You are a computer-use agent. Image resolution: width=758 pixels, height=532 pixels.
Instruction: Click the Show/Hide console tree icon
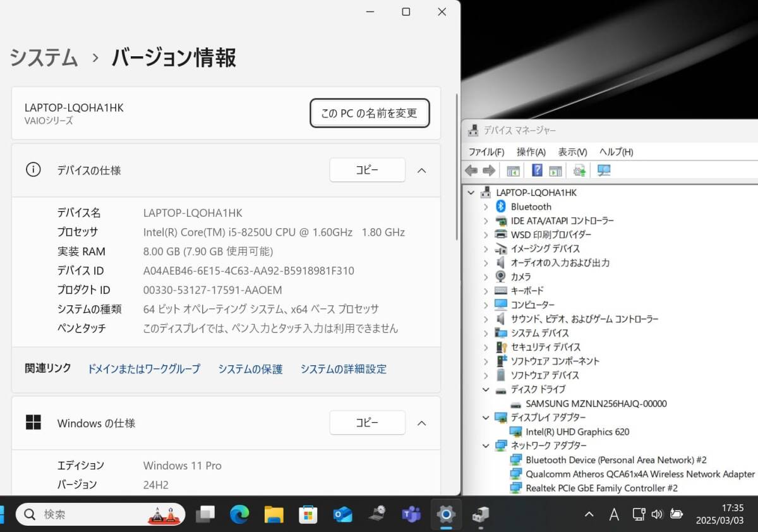pyautogui.click(x=513, y=170)
